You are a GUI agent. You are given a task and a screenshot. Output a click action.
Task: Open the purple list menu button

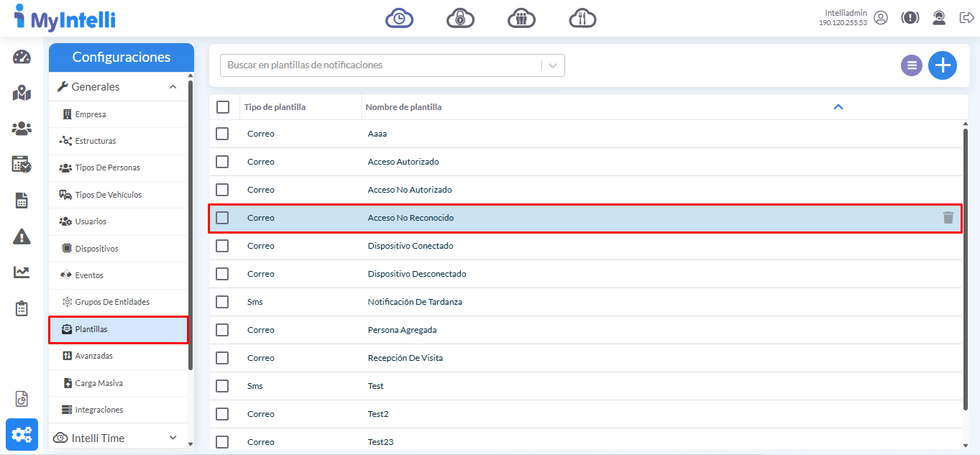pyautogui.click(x=912, y=65)
